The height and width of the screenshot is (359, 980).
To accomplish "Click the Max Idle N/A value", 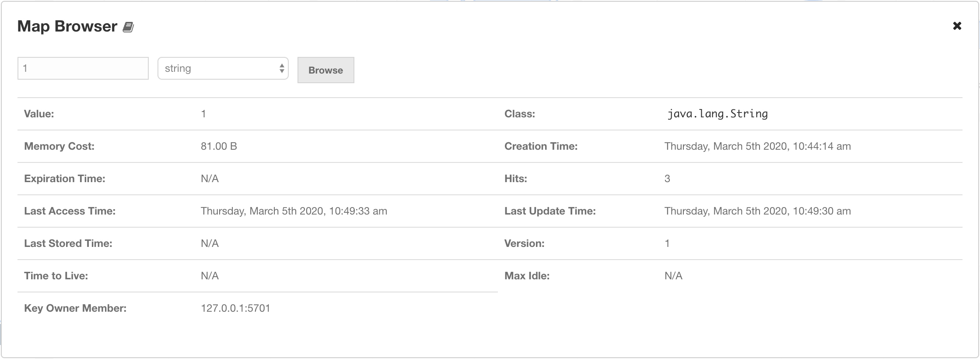I will click(x=673, y=276).
